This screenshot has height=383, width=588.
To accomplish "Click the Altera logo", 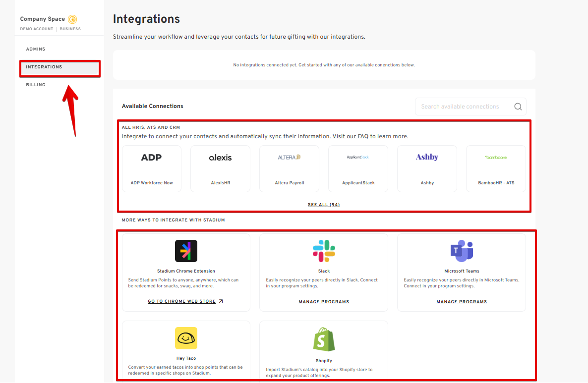I will (290, 158).
